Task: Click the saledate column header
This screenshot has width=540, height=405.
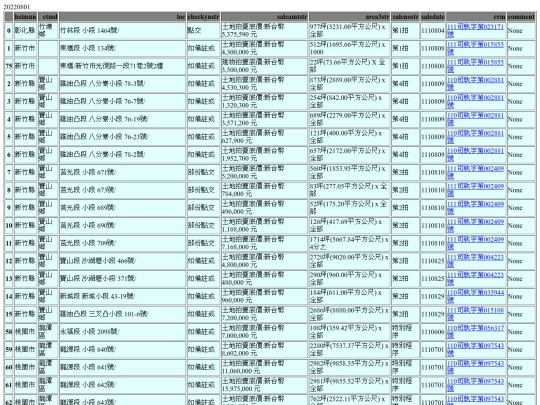Action: [433, 17]
